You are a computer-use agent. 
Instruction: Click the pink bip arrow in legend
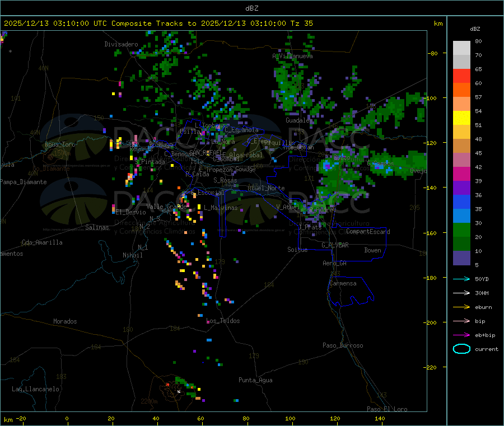pos(461,321)
